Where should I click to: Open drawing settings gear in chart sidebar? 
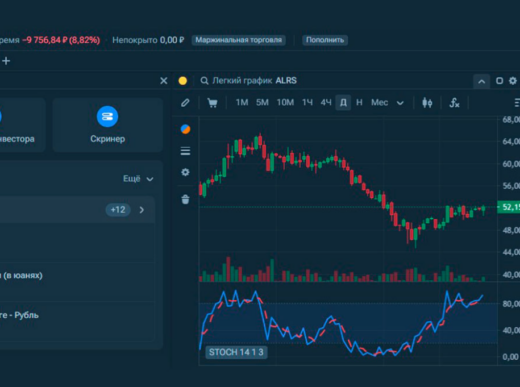[185, 172]
